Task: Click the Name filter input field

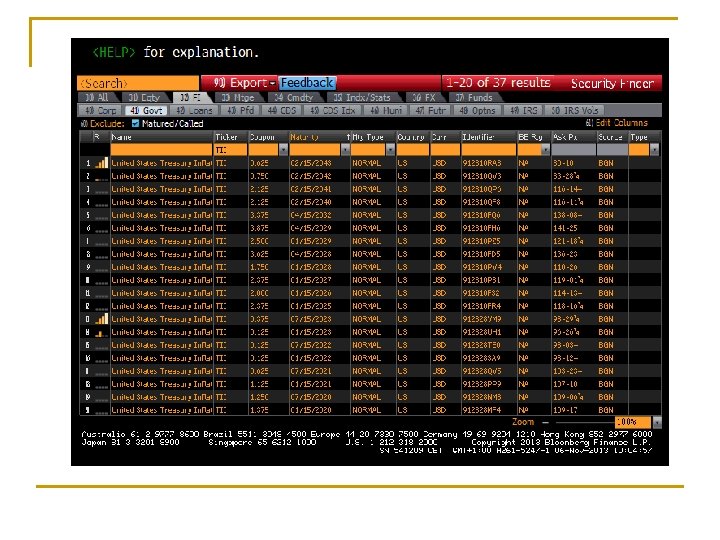Action: [161, 150]
